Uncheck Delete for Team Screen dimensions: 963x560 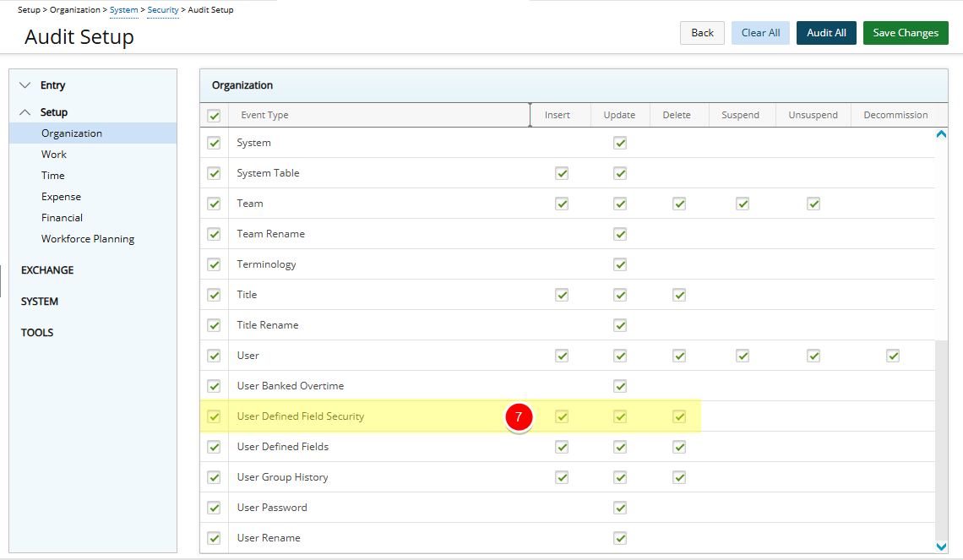679,204
